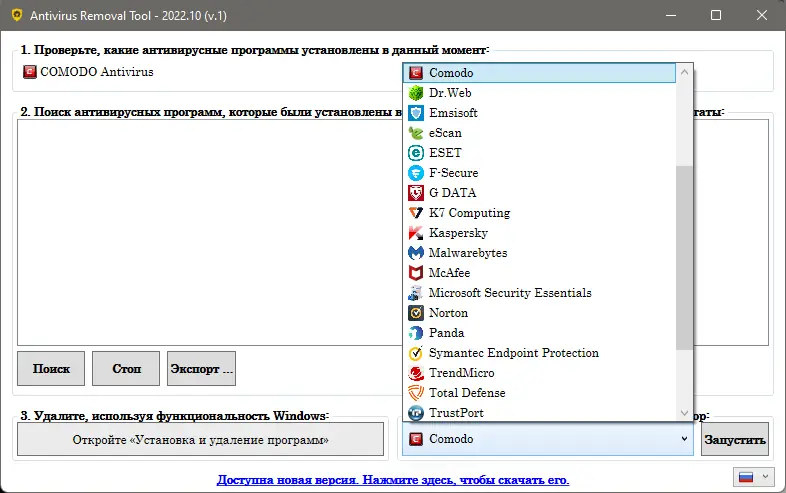The image size is (786, 493).
Task: Click the Экспорт ... button
Action: [x=202, y=369]
